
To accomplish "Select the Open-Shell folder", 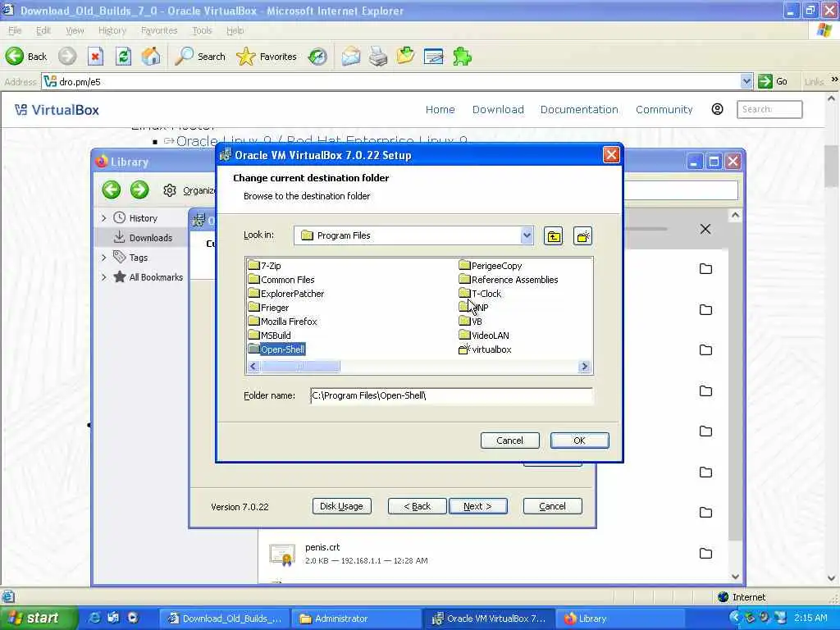I will (276, 349).
